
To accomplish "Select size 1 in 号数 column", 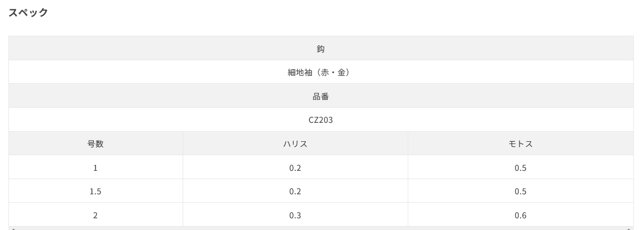I will coord(96,167).
